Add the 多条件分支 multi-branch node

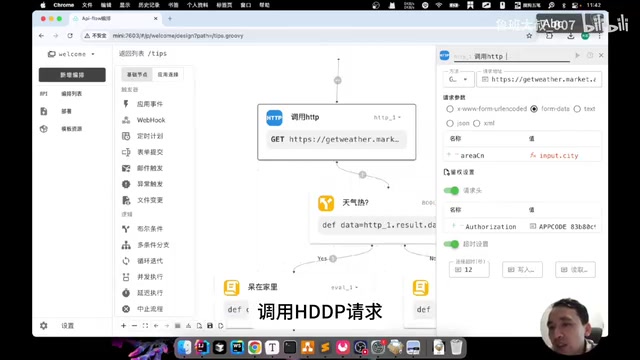146,245
